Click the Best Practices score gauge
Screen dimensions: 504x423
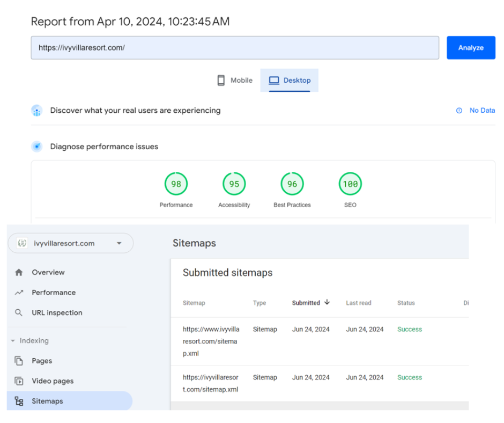[292, 184]
